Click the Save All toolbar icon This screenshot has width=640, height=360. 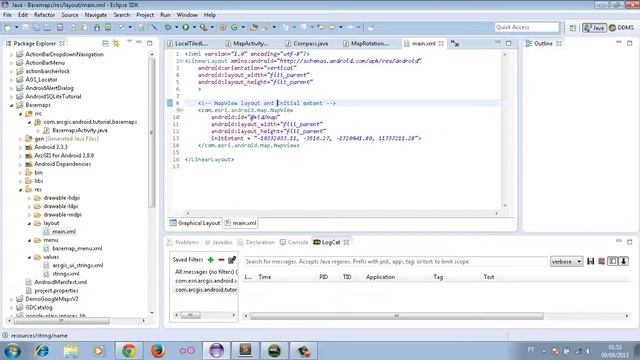click(36, 27)
